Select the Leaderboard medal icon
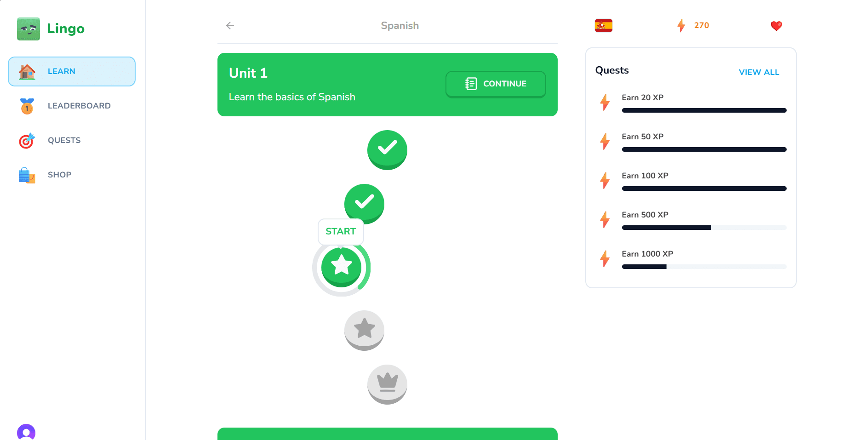Viewport: 868px width, 440px height. pos(27,106)
